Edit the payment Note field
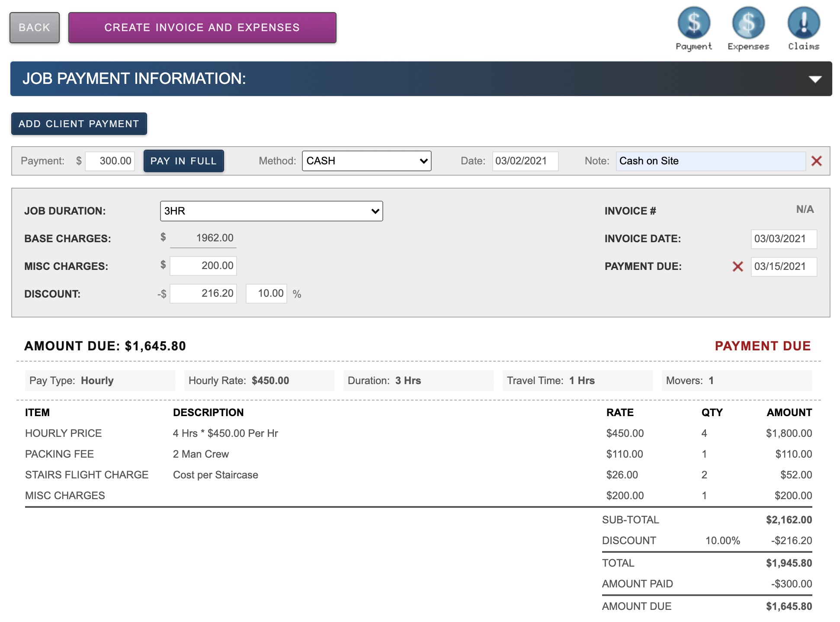840x622 pixels. [x=710, y=161]
